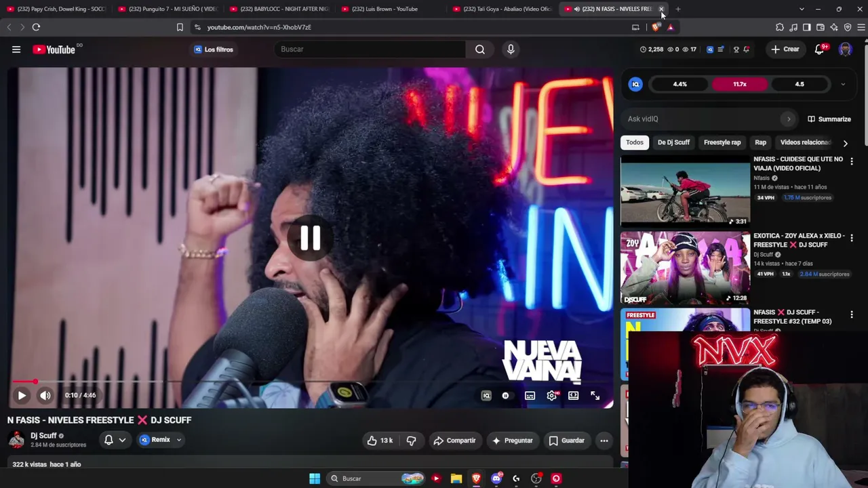Switch to theater mode
Viewport: 868px width, 488px height.
pyautogui.click(x=574, y=395)
